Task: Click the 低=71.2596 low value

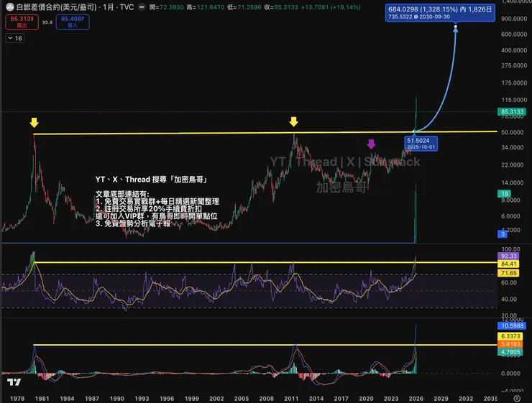Action: point(244,7)
